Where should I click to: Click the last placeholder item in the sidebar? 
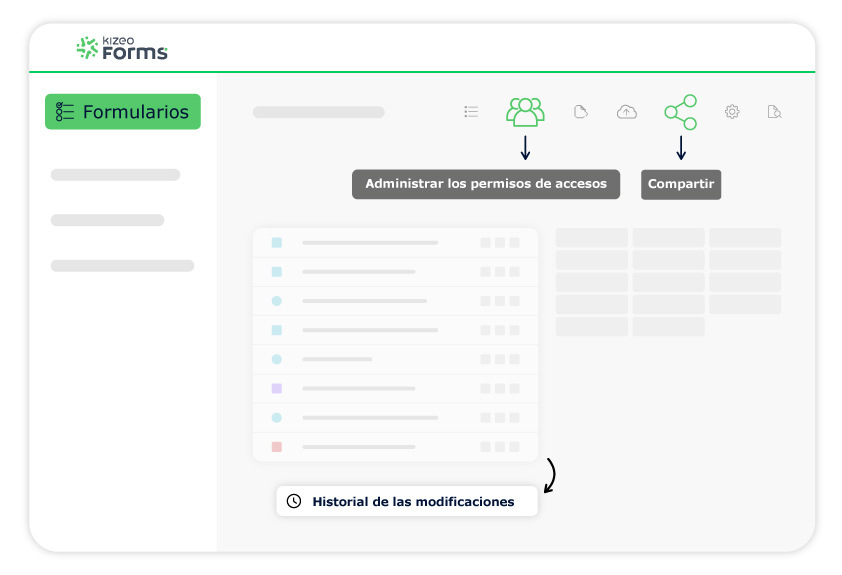coord(122,266)
